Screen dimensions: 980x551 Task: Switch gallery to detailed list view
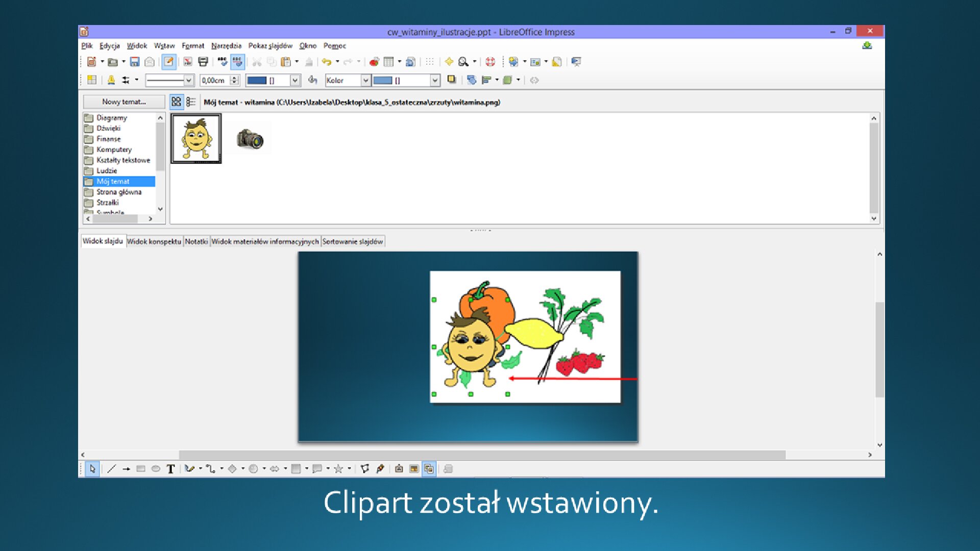click(x=191, y=102)
